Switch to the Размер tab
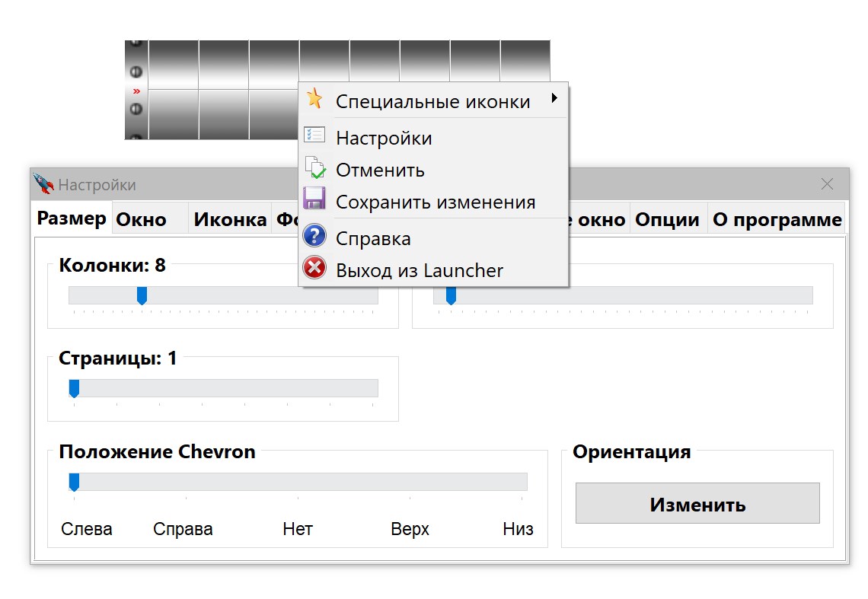Screen dimensions: 868x599 [71, 218]
